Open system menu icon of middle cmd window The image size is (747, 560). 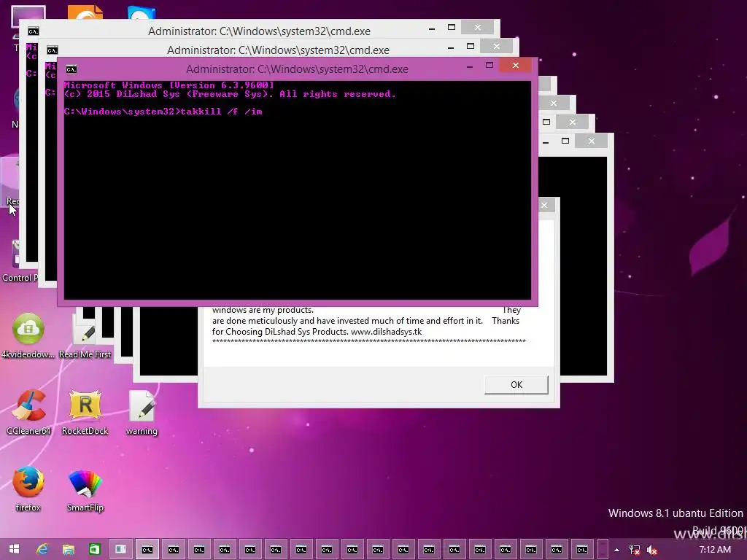point(53,50)
